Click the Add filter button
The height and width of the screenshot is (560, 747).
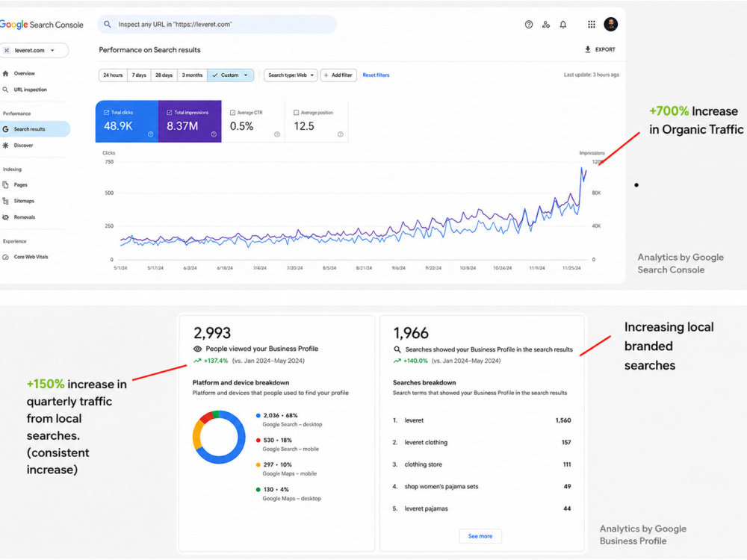coord(338,75)
